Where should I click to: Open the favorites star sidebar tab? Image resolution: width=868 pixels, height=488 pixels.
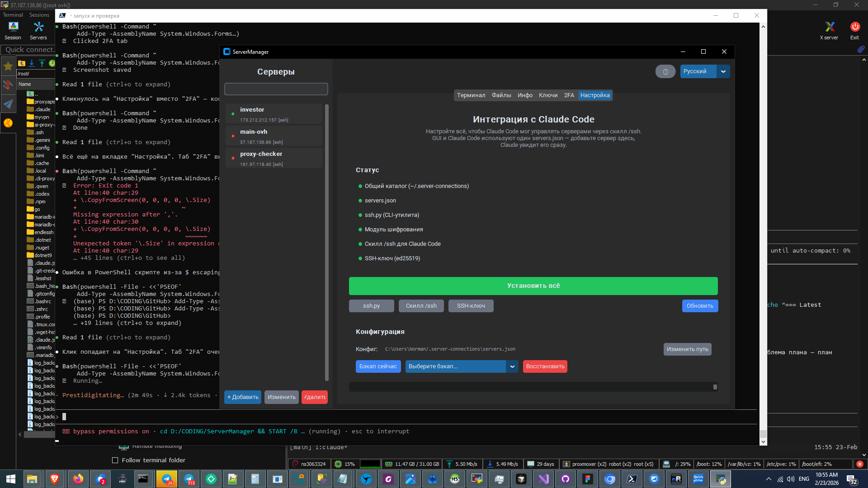click(8, 66)
